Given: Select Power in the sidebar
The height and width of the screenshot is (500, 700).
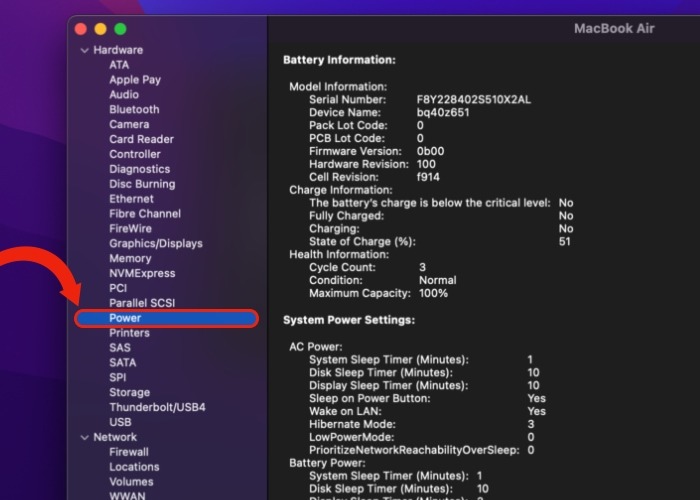Looking at the screenshot, I should click(x=125, y=318).
